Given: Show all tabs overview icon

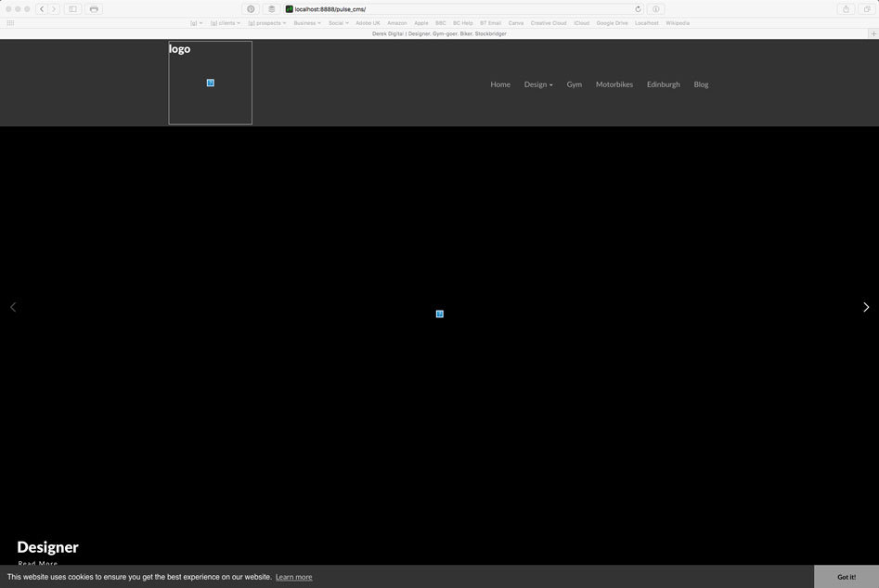Looking at the screenshot, I should tap(867, 9).
